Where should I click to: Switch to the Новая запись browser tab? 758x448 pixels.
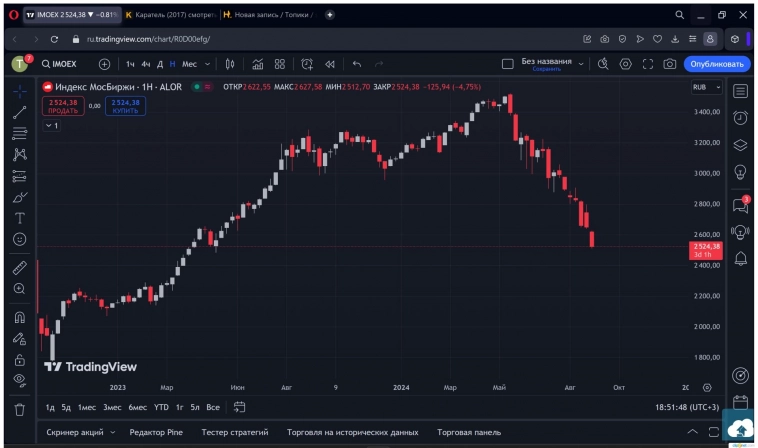(269, 15)
